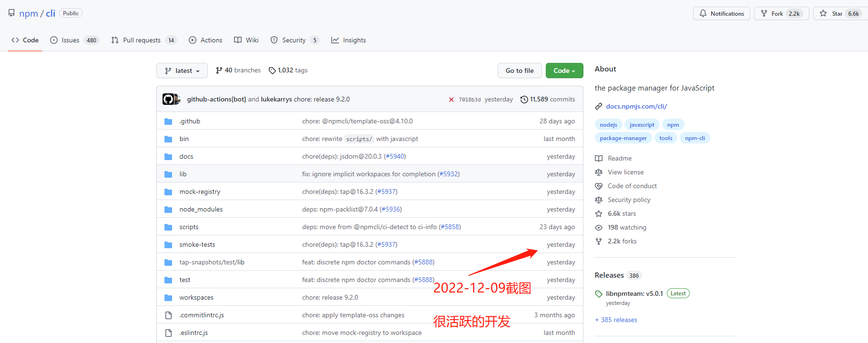868x343 pixels.
Task: Open the cli repository link
Action: (x=51, y=13)
